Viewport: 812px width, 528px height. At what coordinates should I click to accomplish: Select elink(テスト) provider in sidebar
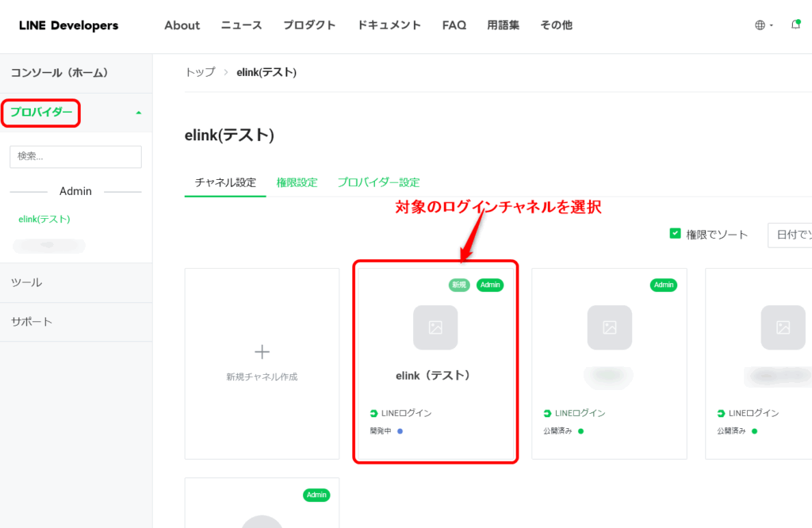tap(44, 219)
